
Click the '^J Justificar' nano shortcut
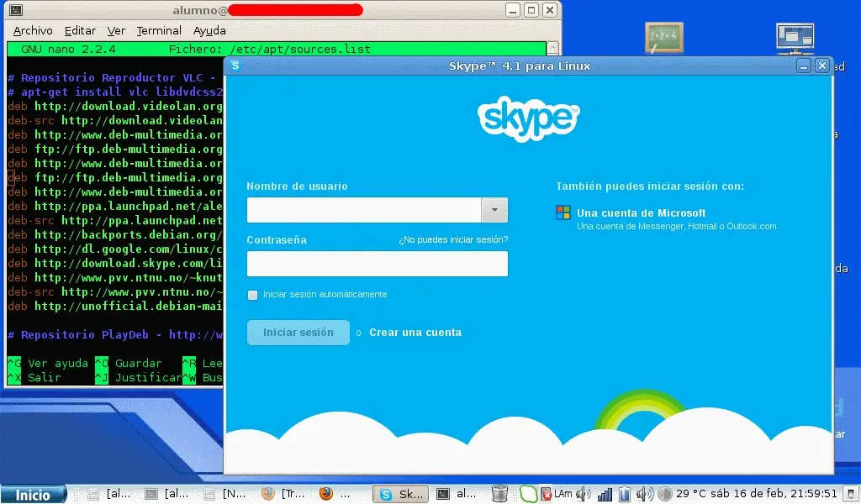coord(139,377)
